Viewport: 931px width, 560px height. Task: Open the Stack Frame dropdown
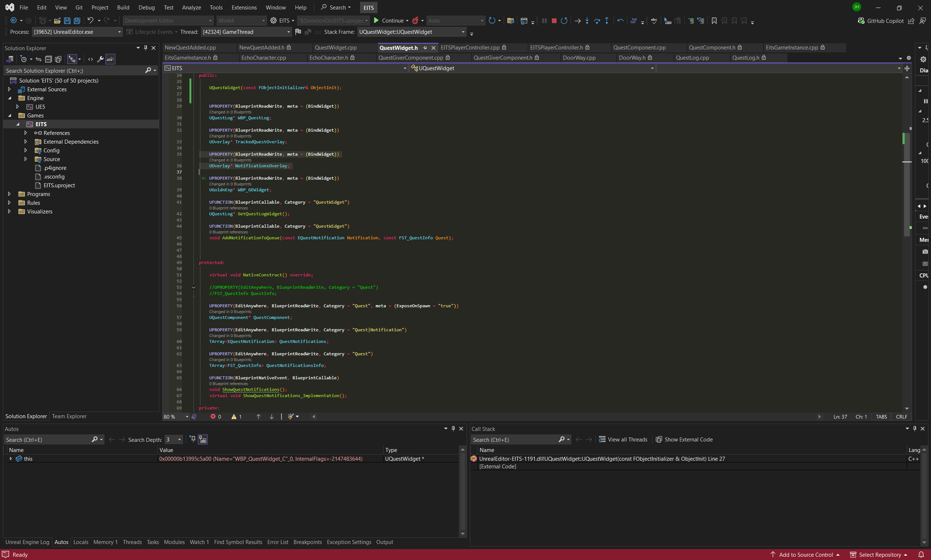click(x=412, y=32)
